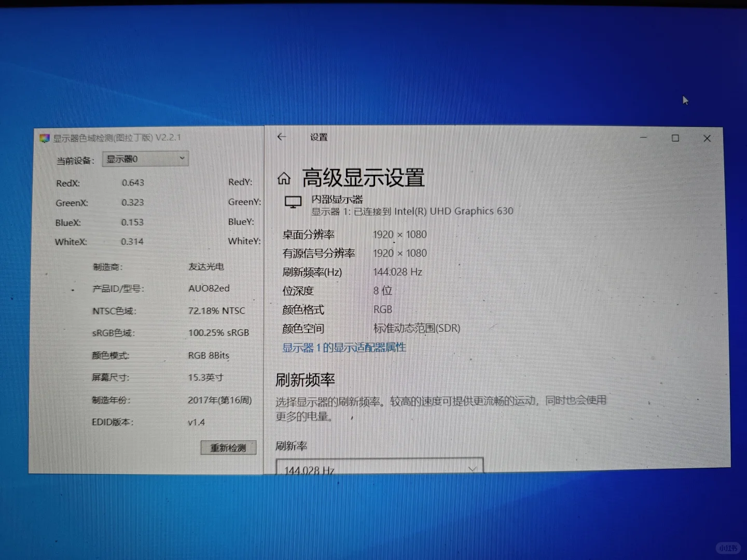Click the monitor icon next to 内部显示器

[x=293, y=202]
